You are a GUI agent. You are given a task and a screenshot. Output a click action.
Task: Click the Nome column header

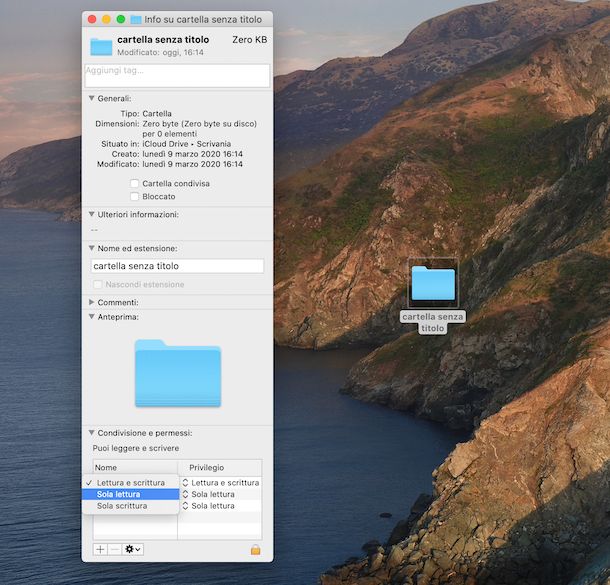click(135, 468)
